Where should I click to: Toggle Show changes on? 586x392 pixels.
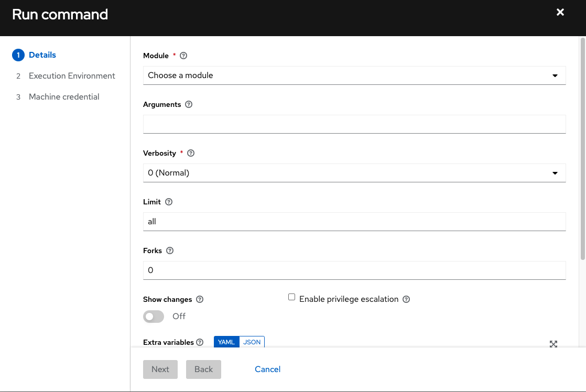[x=153, y=316]
